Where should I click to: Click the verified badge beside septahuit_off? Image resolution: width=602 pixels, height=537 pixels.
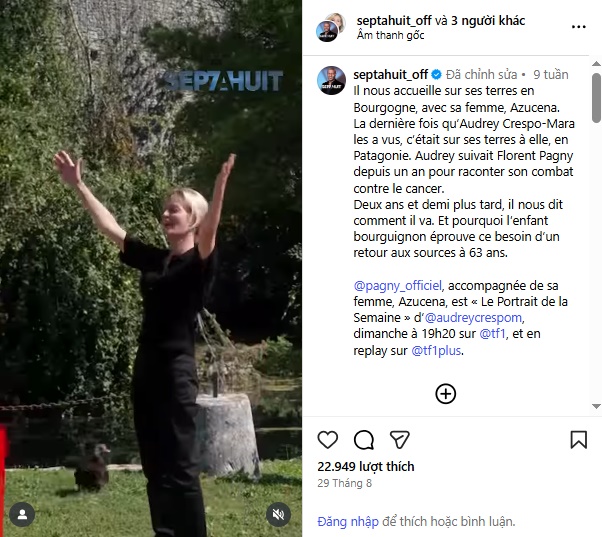point(436,74)
